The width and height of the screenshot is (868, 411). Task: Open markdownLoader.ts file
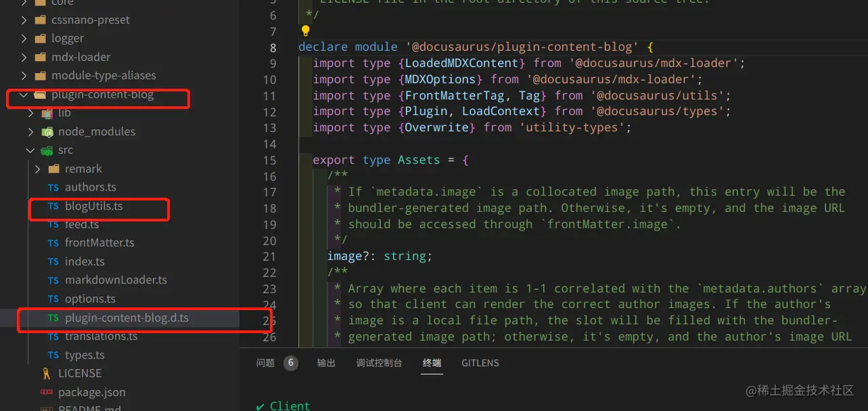click(x=116, y=280)
